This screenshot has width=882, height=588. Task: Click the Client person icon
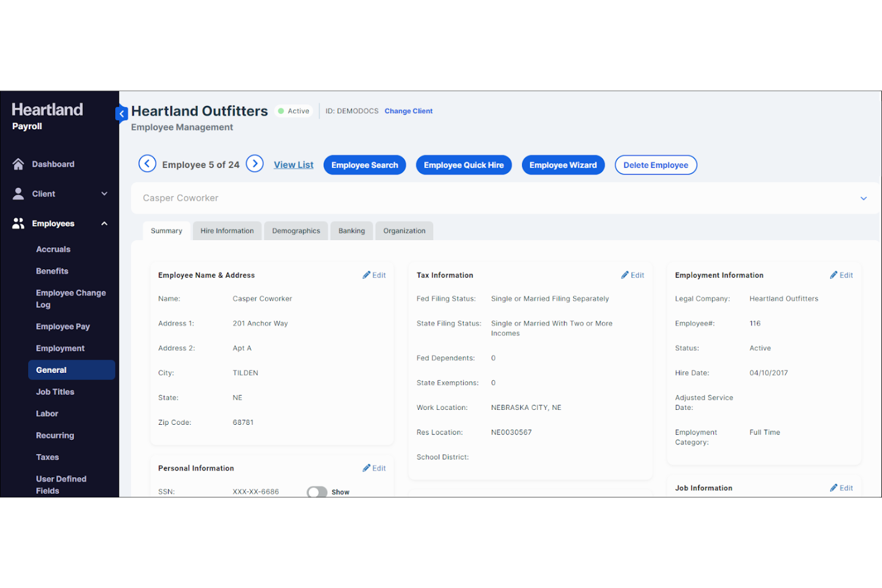(x=18, y=194)
